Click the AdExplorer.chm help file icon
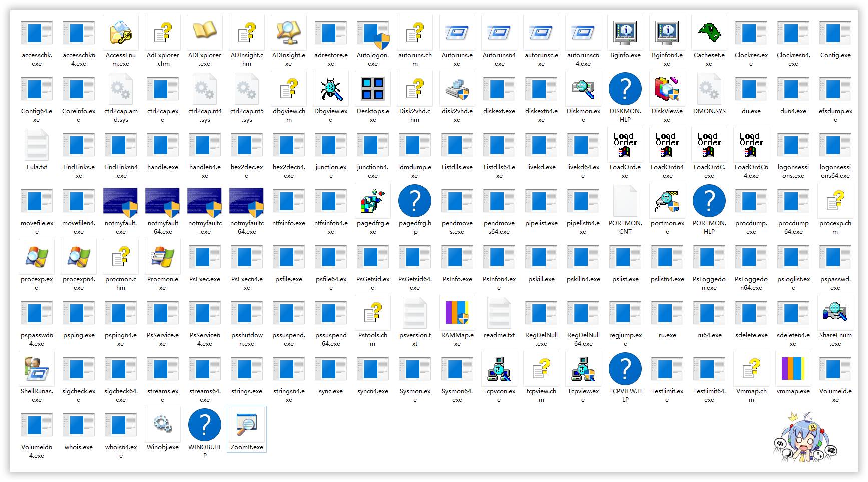The image size is (868, 482). click(163, 33)
